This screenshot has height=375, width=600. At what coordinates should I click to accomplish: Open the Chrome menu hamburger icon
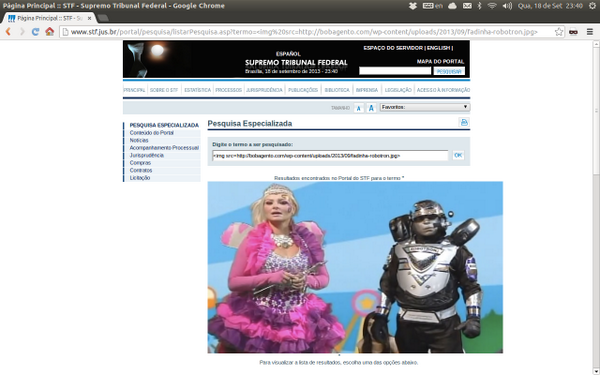(x=590, y=32)
